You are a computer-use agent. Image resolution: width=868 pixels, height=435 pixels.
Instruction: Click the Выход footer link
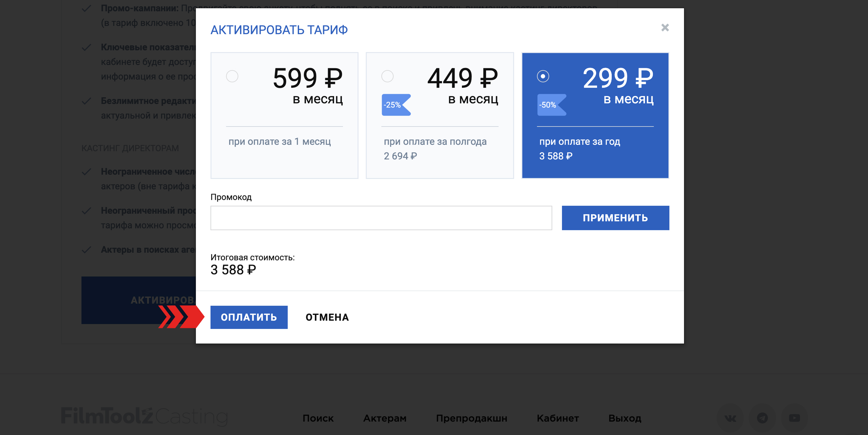[x=625, y=418]
